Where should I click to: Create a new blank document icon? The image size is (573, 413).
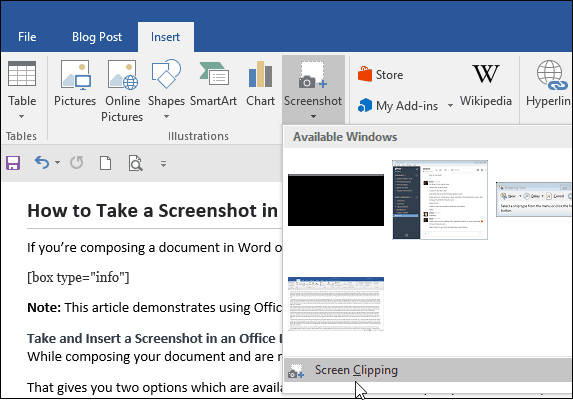pos(106,163)
